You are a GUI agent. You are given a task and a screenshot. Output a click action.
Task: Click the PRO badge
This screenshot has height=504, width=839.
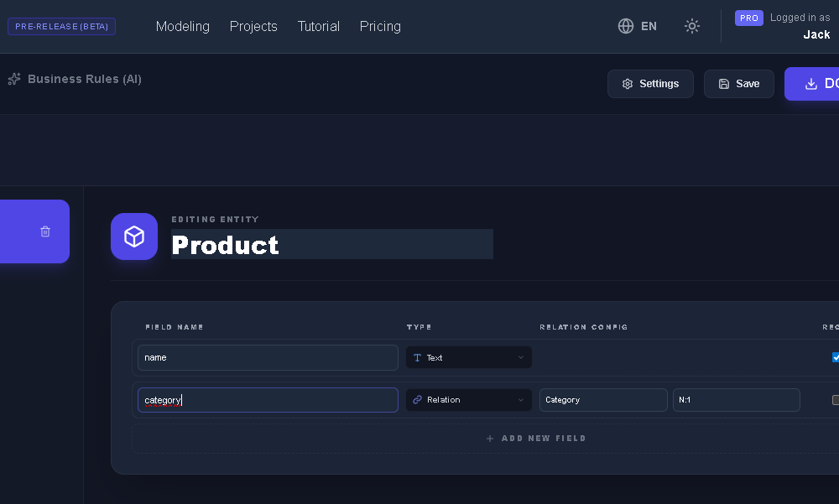click(749, 18)
